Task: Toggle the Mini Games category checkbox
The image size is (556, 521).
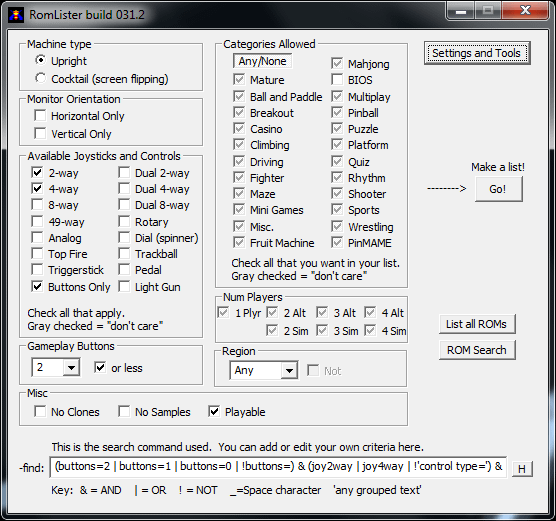Action: pyautogui.click(x=239, y=210)
